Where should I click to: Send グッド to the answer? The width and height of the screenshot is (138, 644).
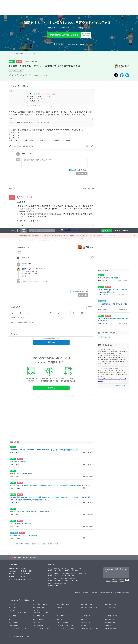point(23,257)
